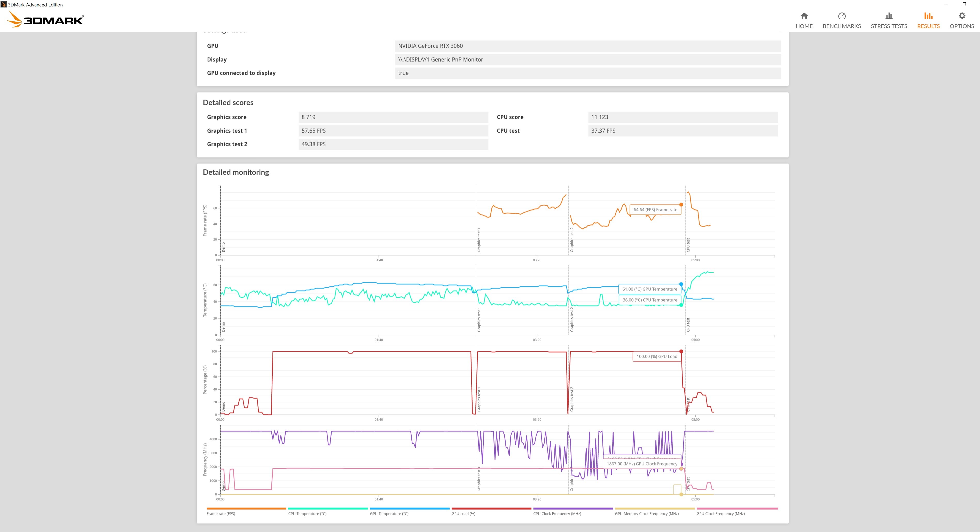The width and height of the screenshot is (980, 532).
Task: Click the 3DMark title bar app icon
Action: point(3,5)
